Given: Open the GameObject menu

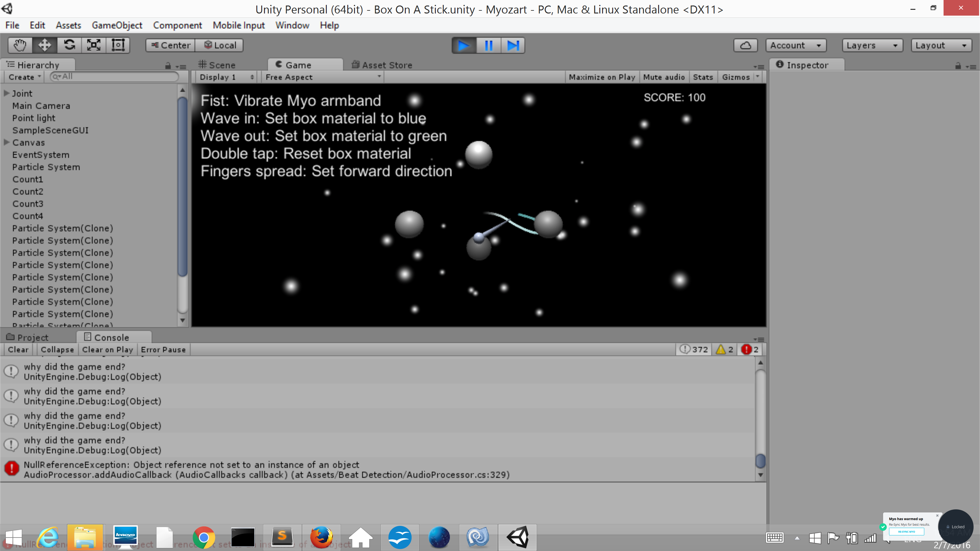Looking at the screenshot, I should point(117,25).
